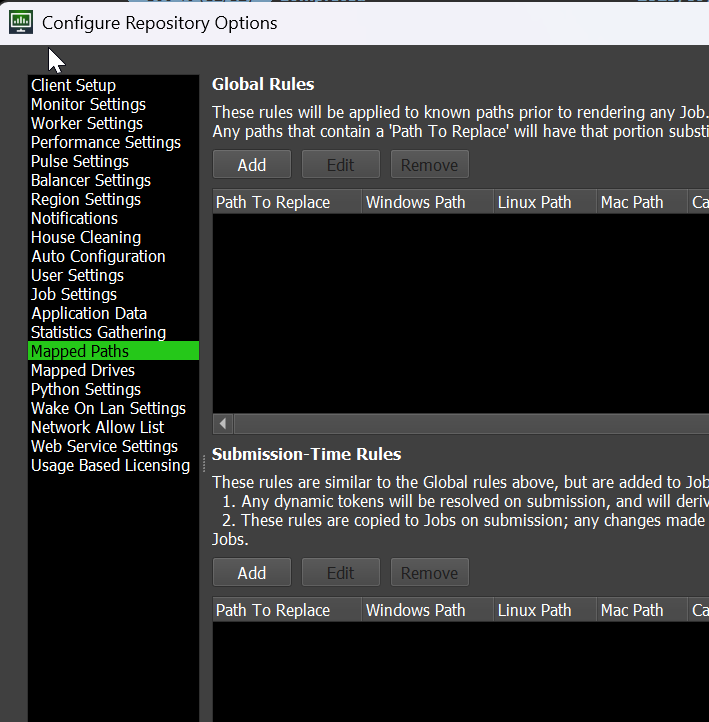This screenshot has width=709, height=722.
Task: Open Balancer Settings
Action: pos(91,181)
